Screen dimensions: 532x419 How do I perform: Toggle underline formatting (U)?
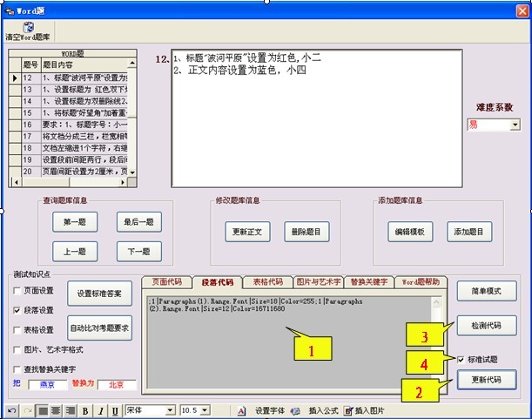(x=115, y=411)
